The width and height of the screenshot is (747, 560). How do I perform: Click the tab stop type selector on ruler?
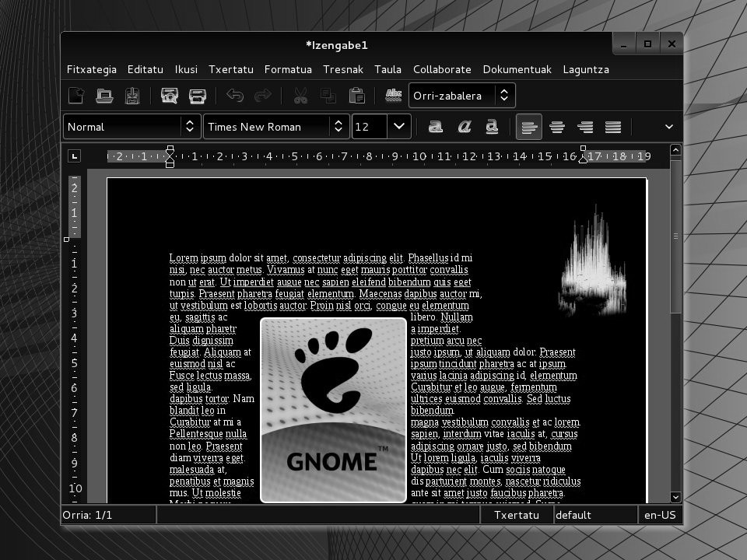[x=75, y=156]
